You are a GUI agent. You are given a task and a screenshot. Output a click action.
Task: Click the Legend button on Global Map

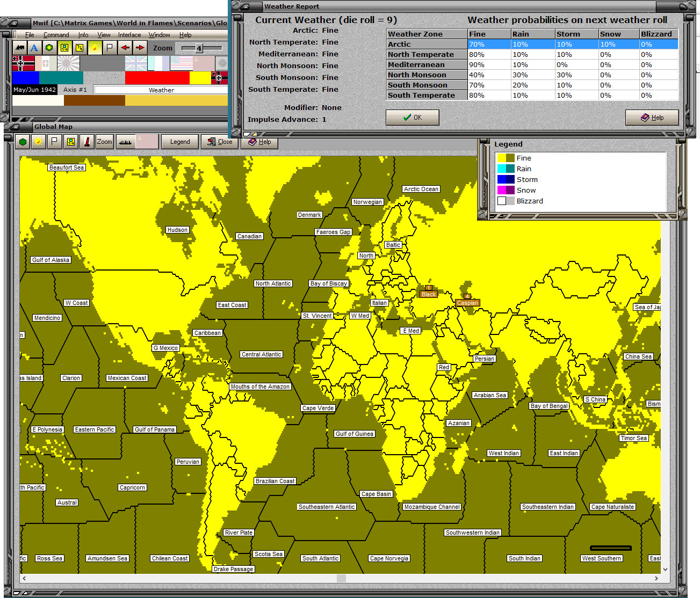180,142
